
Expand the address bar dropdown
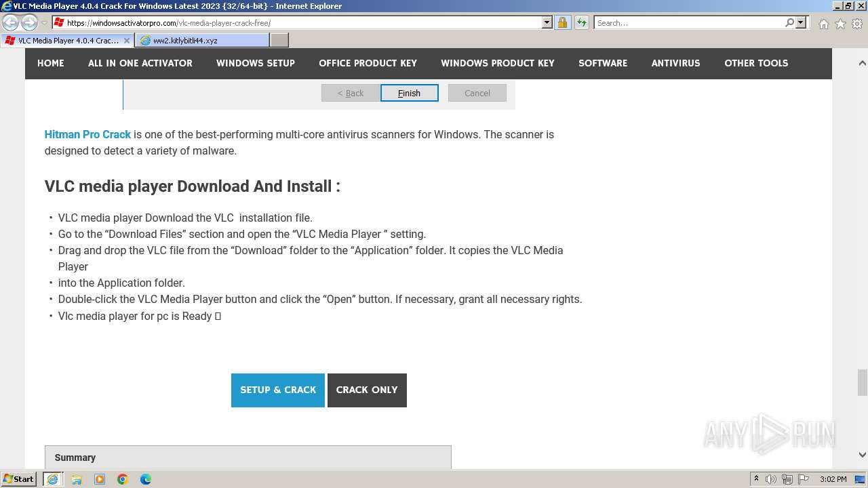(x=547, y=22)
